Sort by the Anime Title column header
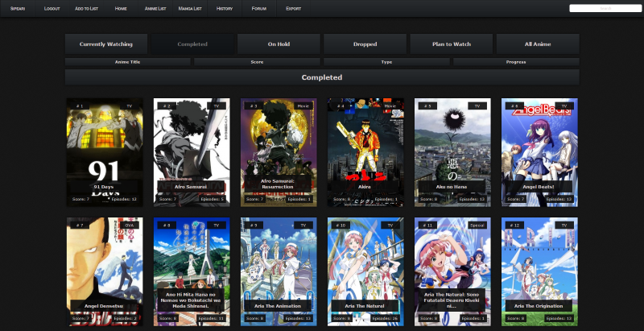 tap(128, 62)
